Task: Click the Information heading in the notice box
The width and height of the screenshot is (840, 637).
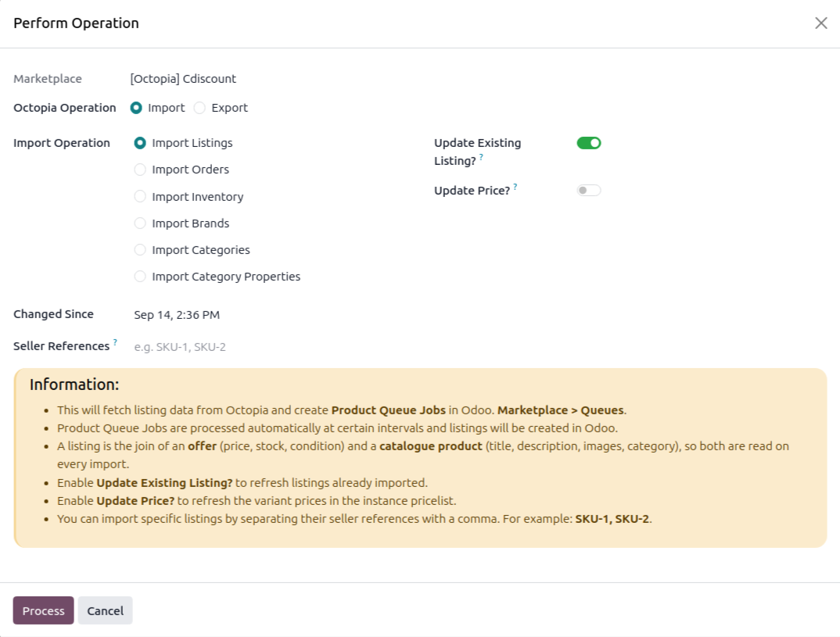Action: pos(74,385)
